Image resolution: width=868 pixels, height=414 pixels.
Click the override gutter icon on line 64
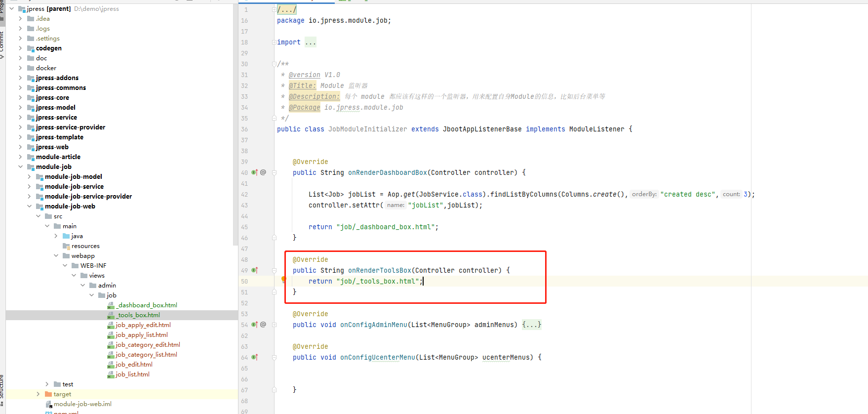tap(254, 357)
